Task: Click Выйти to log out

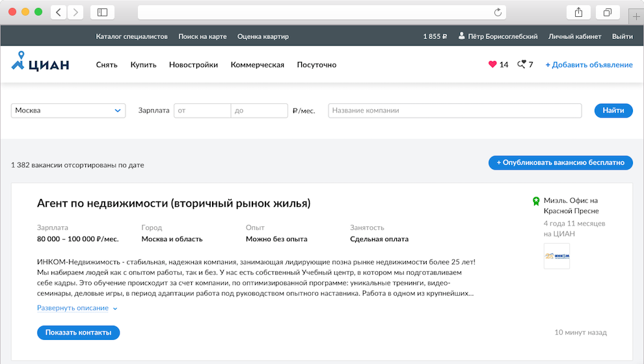Action: [623, 36]
